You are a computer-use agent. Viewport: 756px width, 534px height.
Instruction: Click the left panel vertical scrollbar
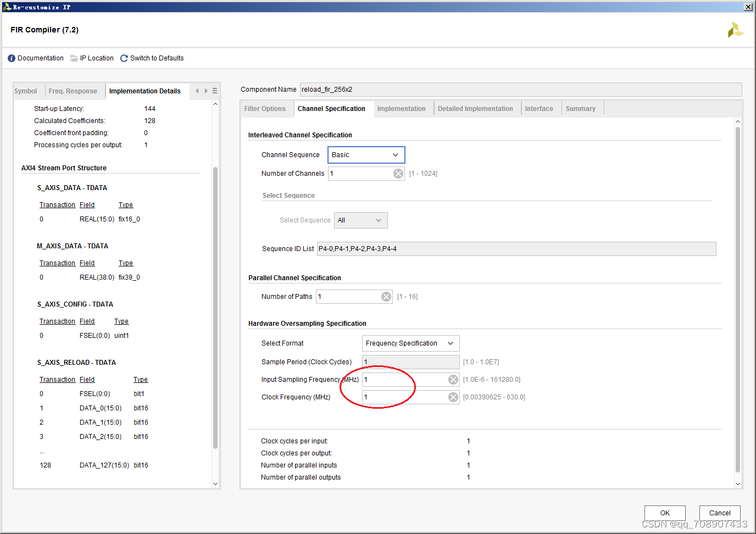click(x=215, y=308)
